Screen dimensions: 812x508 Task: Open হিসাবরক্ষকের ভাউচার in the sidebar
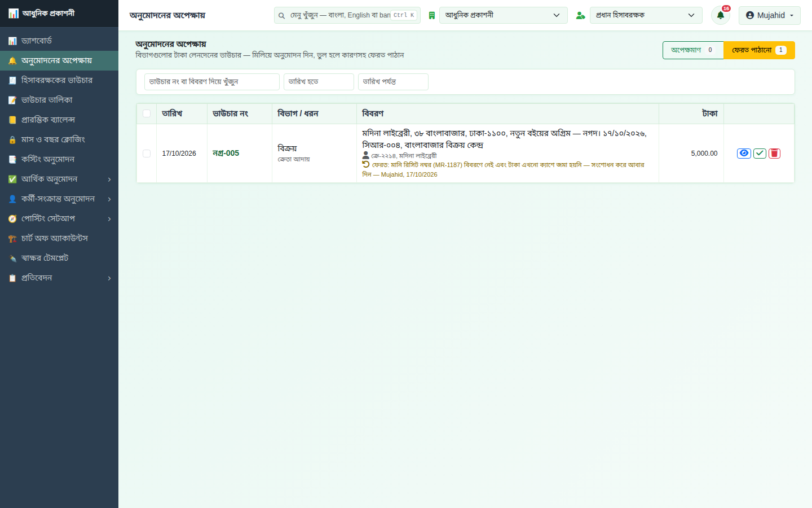[x=59, y=80]
